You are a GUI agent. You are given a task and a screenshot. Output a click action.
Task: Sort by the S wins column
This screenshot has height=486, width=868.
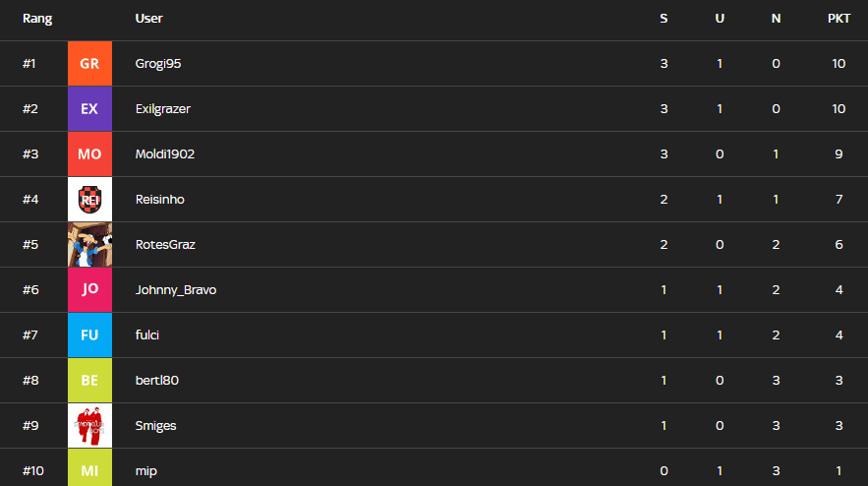pyautogui.click(x=664, y=19)
